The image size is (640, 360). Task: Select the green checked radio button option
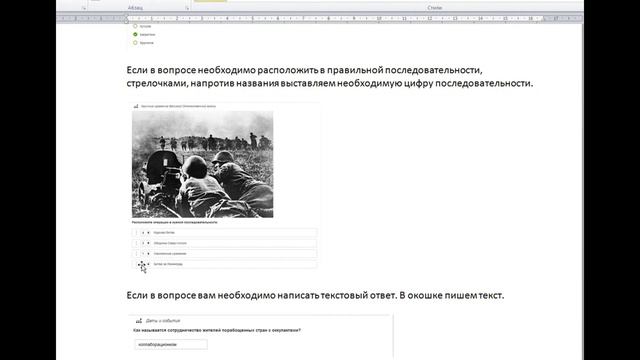tap(135, 34)
